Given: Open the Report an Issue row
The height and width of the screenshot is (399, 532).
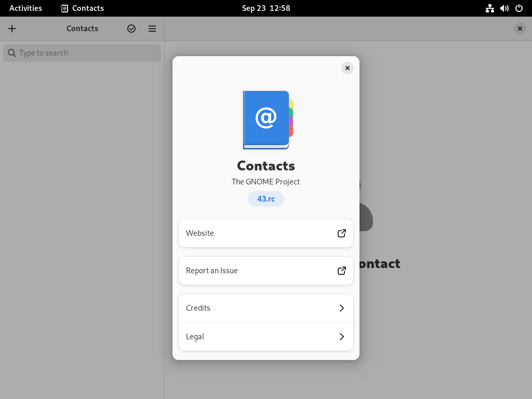Looking at the screenshot, I should click(x=265, y=270).
